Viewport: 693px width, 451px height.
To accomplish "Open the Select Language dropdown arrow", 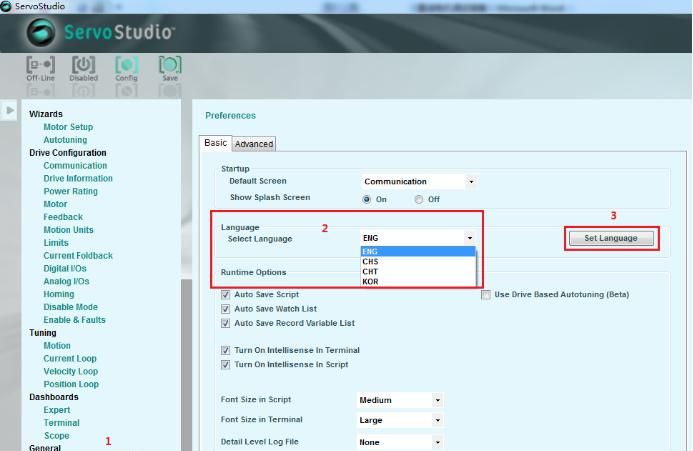I will (x=470, y=238).
